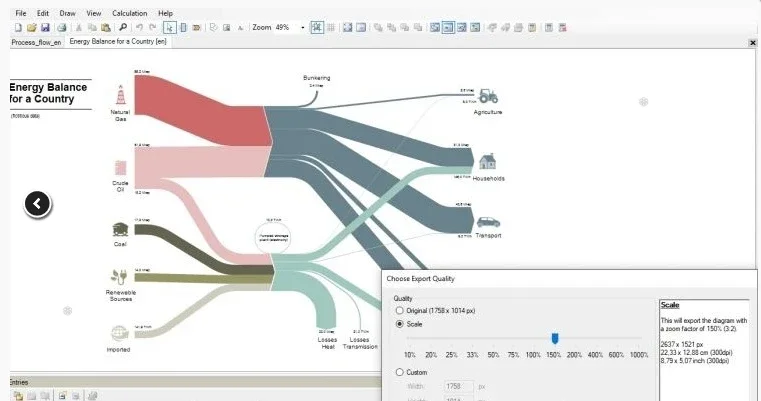Click the black back arrow circle
Image resolution: width=761 pixels, height=401 pixels.
37,204
